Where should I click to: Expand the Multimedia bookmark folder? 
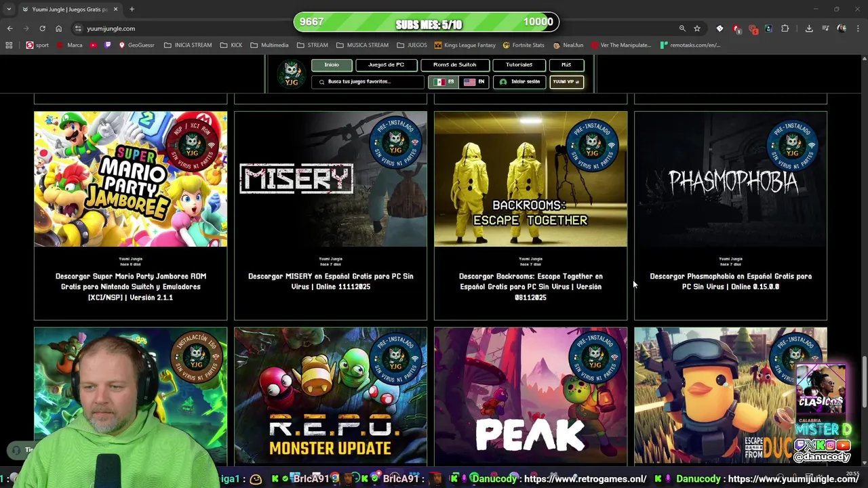point(269,45)
